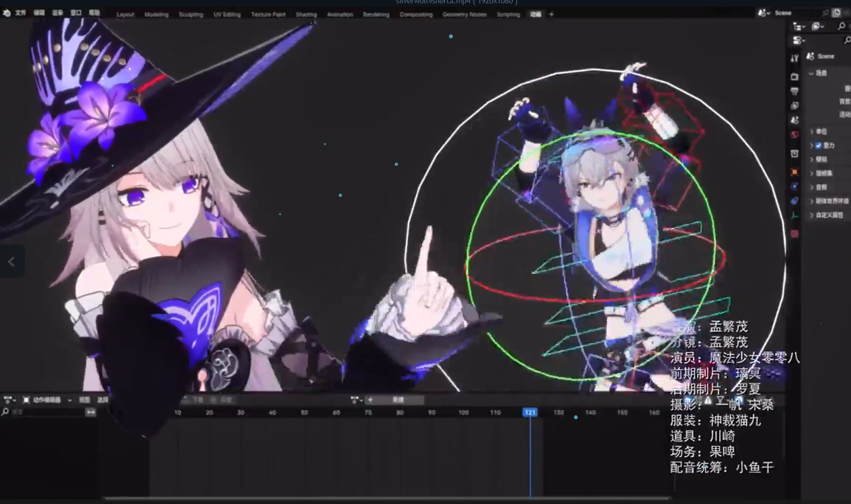
Task: Switch to the Scene properties tab
Action: [x=794, y=120]
